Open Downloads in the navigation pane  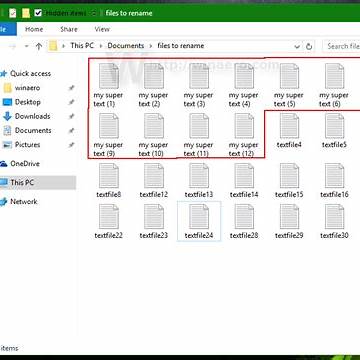[x=32, y=116]
